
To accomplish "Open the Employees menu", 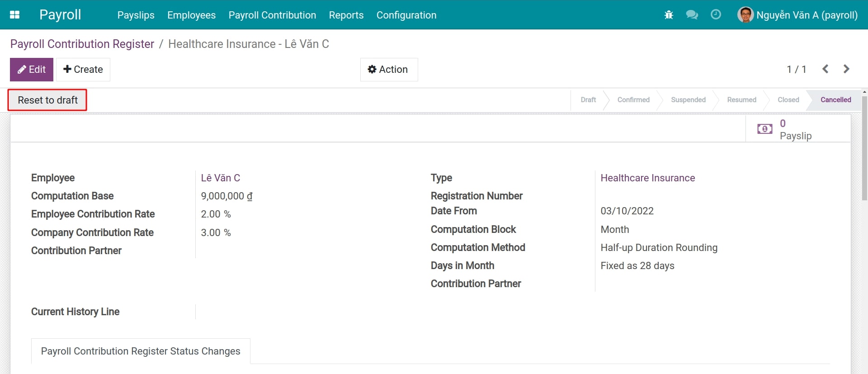I will click(191, 15).
